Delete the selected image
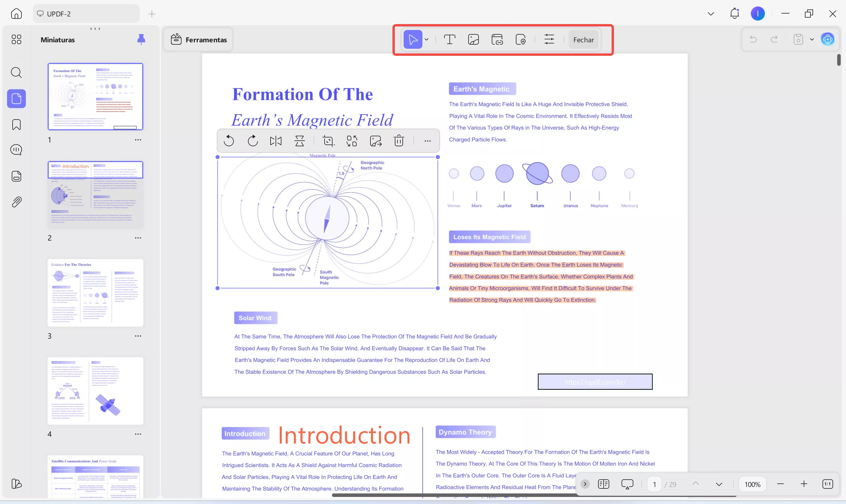Screen dimensions: 846x504 click(399, 141)
